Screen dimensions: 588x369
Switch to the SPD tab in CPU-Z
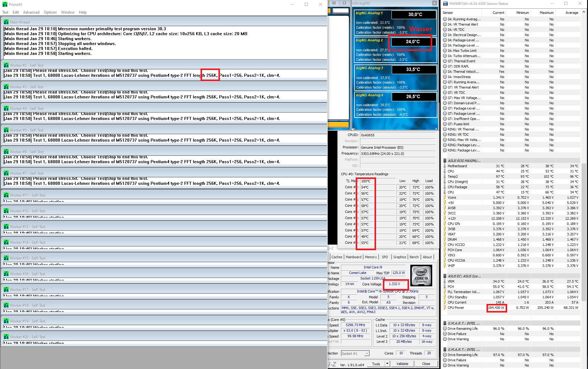(x=385, y=257)
